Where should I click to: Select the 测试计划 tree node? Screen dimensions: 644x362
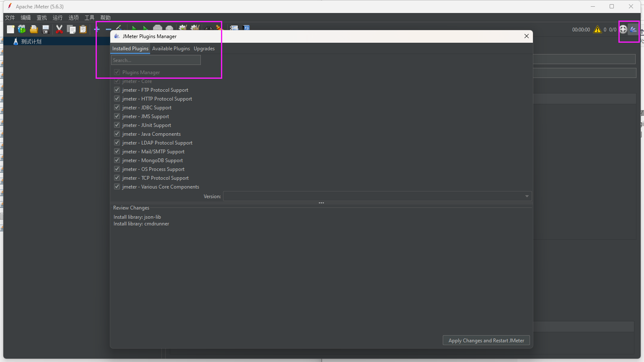click(x=31, y=41)
